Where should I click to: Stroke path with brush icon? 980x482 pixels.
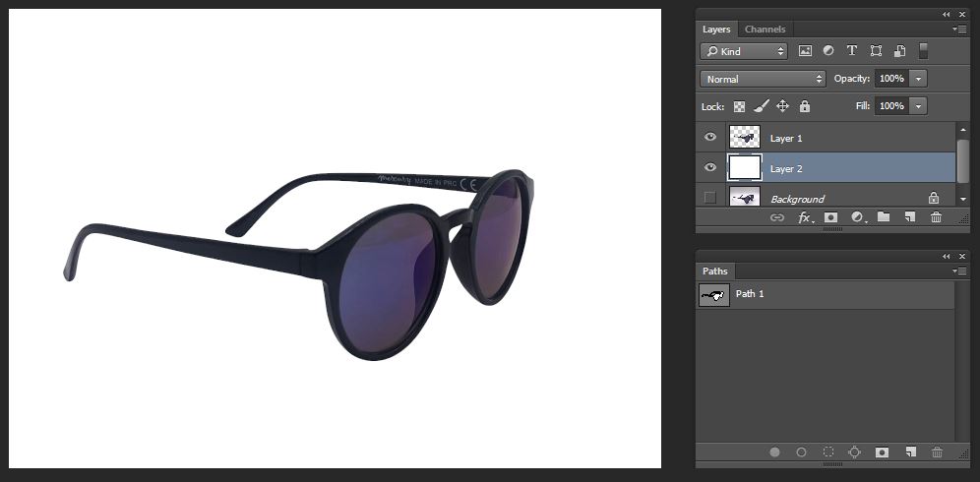point(801,452)
